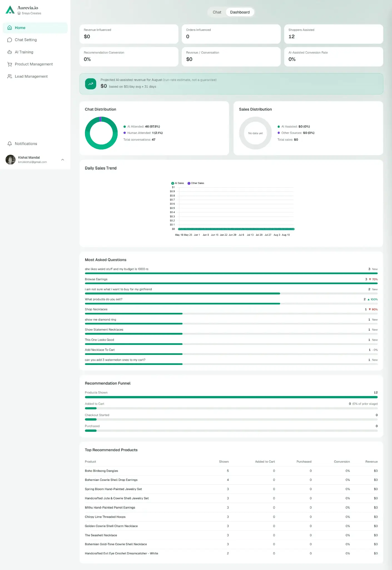Screen dimensions: 392x570
Task: Click the store icon beside Sreya Creates
Action: [x=19, y=13]
